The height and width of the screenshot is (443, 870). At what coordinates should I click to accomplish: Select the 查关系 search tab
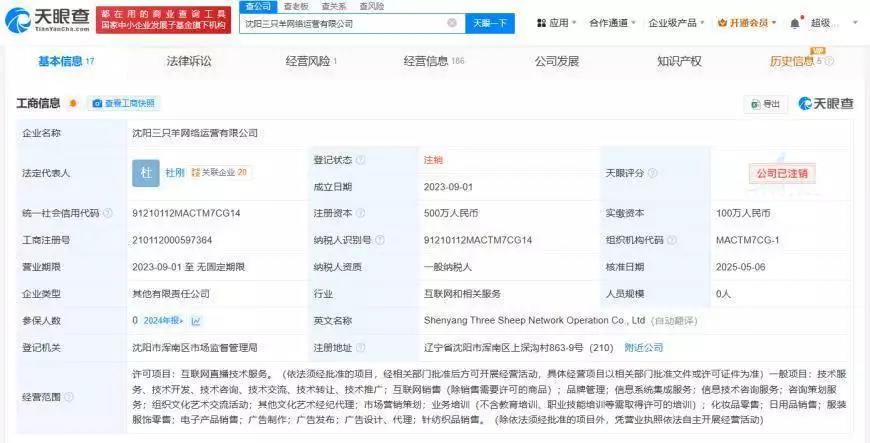tap(333, 7)
